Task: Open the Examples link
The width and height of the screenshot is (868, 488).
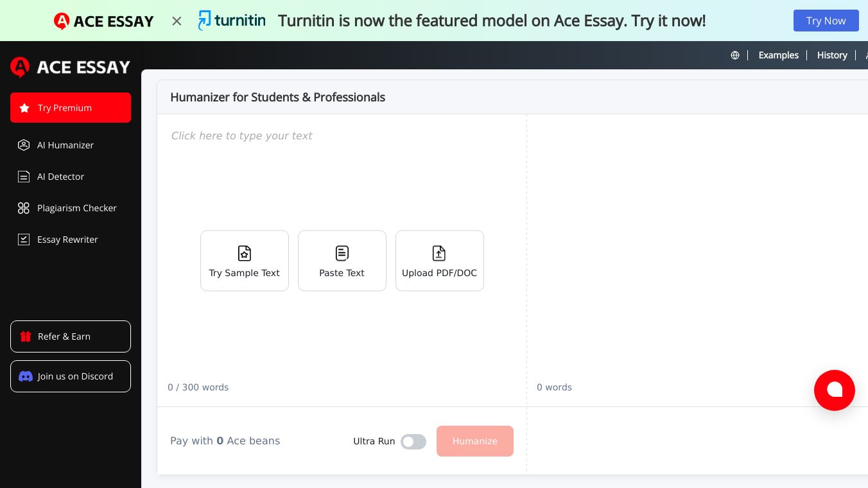Action: pyautogui.click(x=778, y=55)
